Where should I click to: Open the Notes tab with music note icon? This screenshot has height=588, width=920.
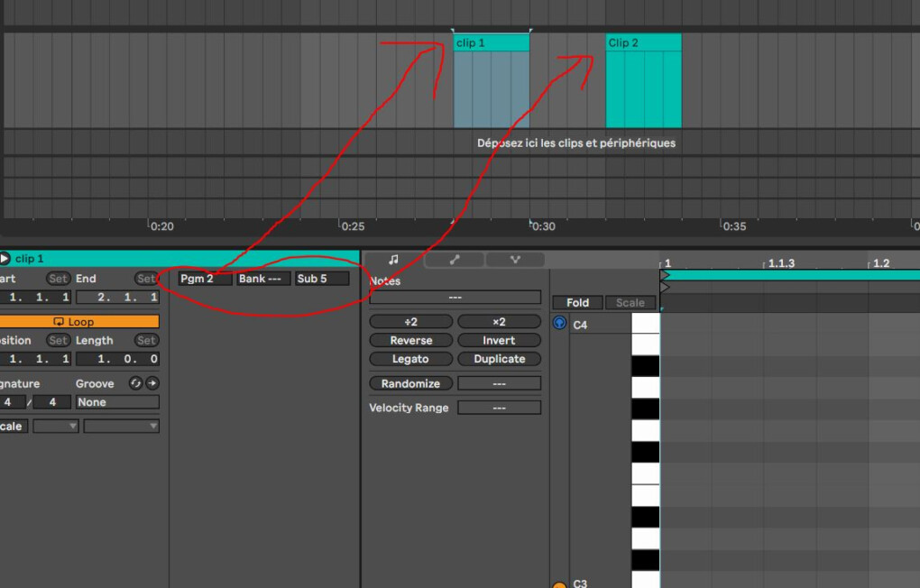pos(393,260)
